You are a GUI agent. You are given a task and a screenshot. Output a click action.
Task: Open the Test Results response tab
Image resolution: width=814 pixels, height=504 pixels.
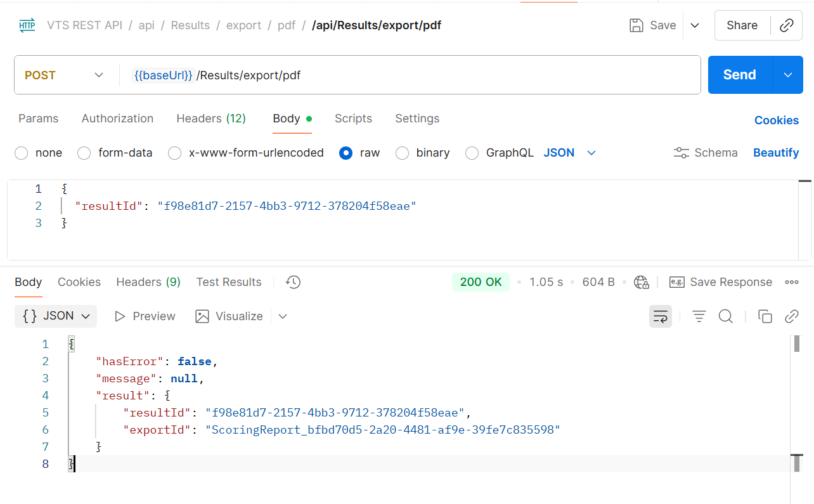(229, 282)
